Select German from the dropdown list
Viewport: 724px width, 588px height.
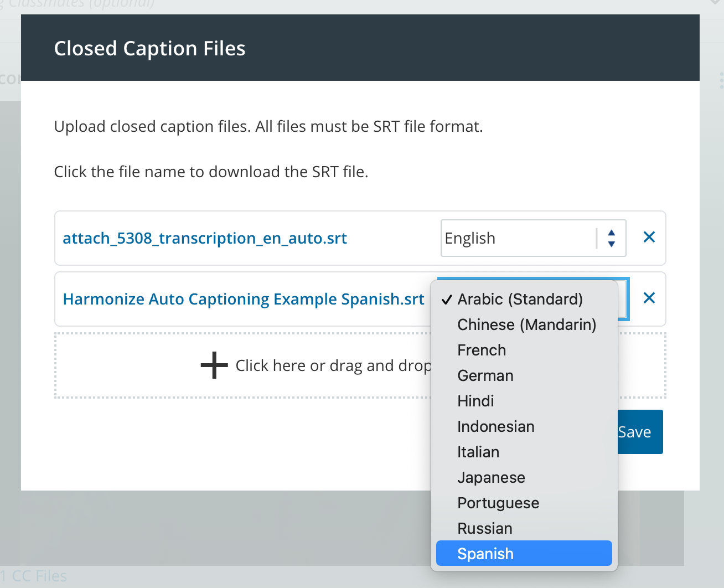click(485, 375)
